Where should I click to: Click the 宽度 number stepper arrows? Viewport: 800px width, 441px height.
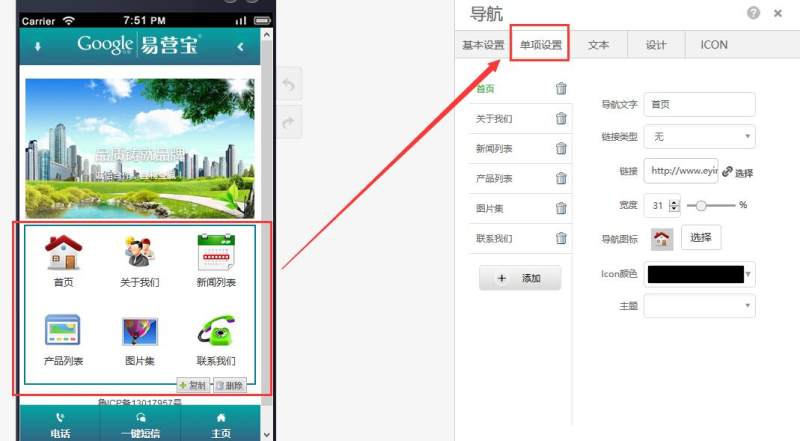point(674,205)
